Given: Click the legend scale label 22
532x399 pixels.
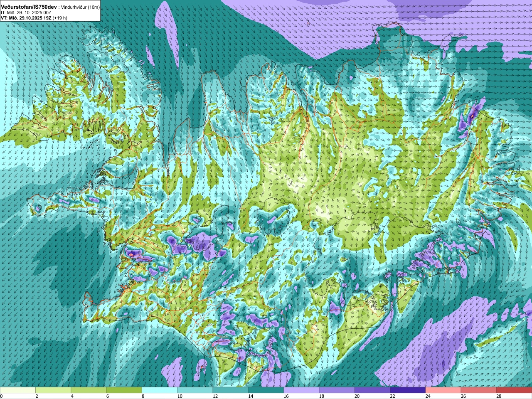Looking at the screenshot, I should pos(392,396).
